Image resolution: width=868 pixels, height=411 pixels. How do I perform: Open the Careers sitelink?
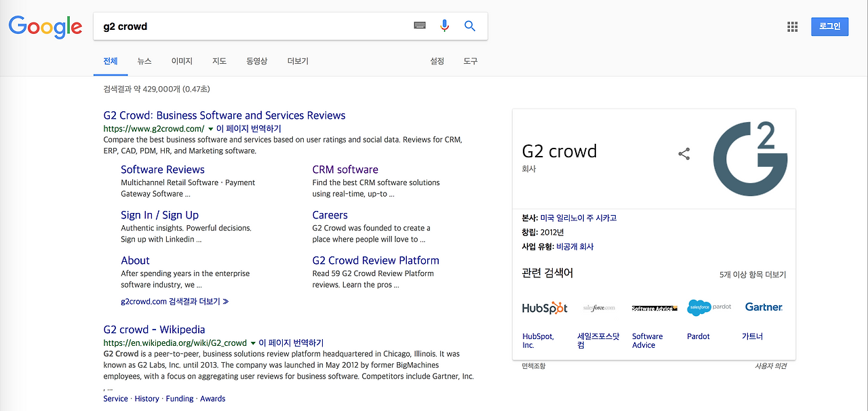pos(330,215)
